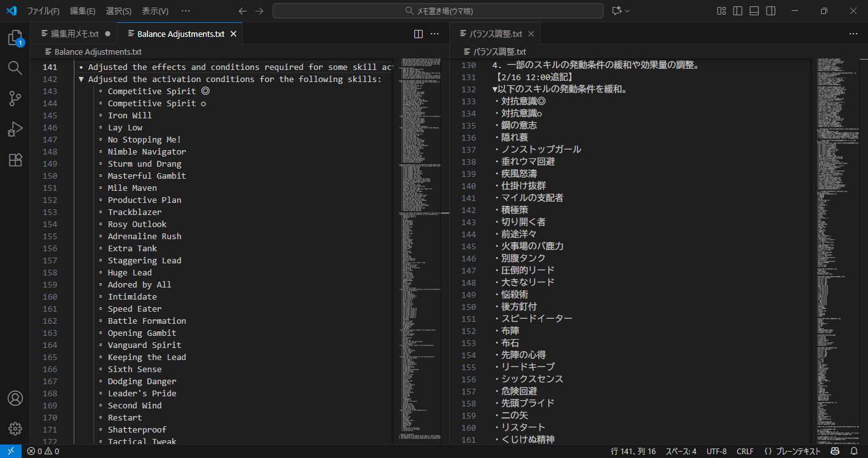The height and width of the screenshot is (458, 868).
Task: Toggle the bottom panel visibility
Action: [754, 11]
